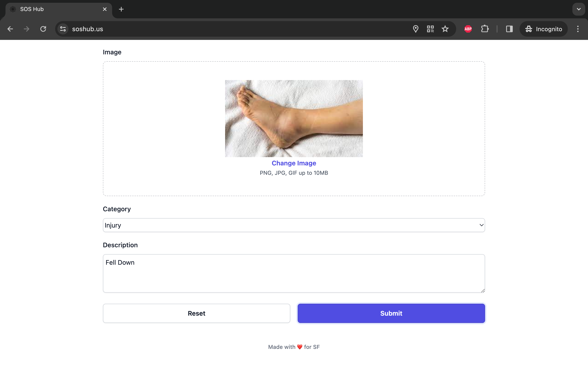Viewport: 588px width, 367px height.
Task: Click the Change Image link
Action: 294,163
